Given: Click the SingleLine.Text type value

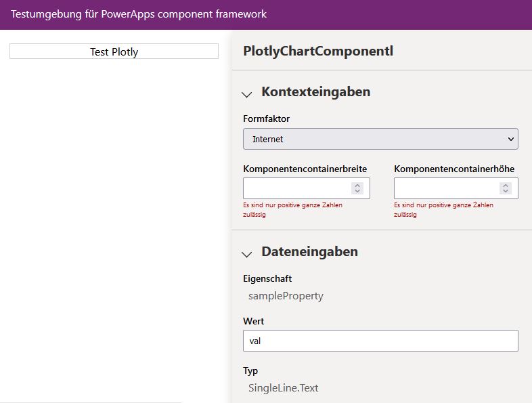Looking at the screenshot, I should tap(283, 388).
